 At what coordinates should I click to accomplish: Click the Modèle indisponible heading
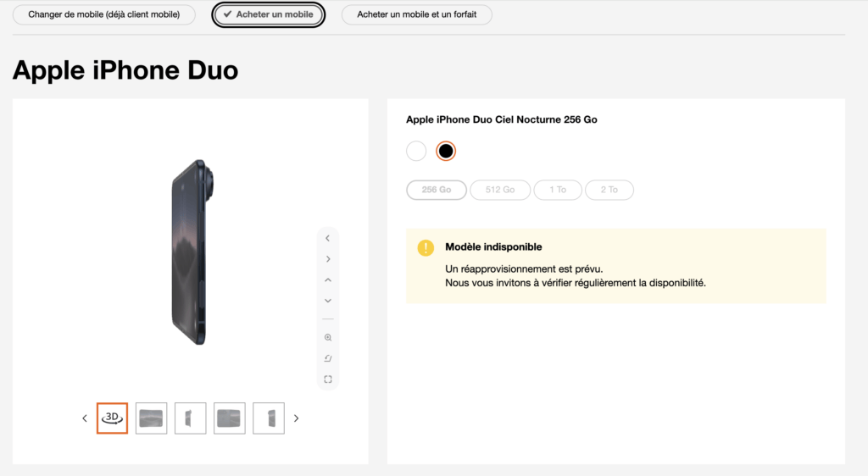[493, 247]
